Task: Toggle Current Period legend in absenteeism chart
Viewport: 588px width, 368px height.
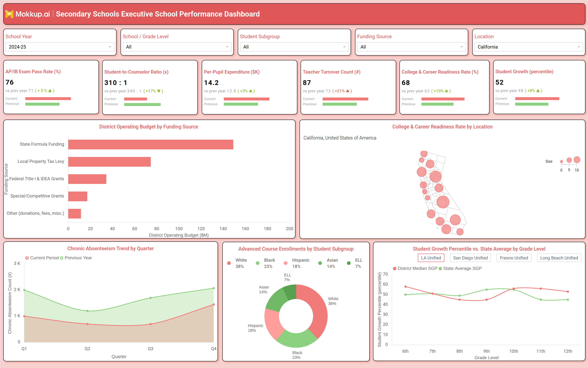Action: pos(42,258)
